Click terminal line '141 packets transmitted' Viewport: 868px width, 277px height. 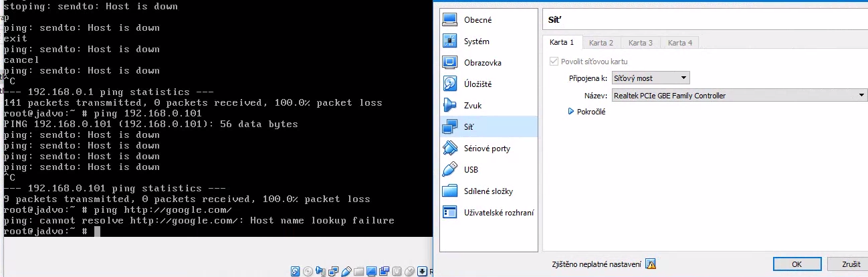click(193, 102)
